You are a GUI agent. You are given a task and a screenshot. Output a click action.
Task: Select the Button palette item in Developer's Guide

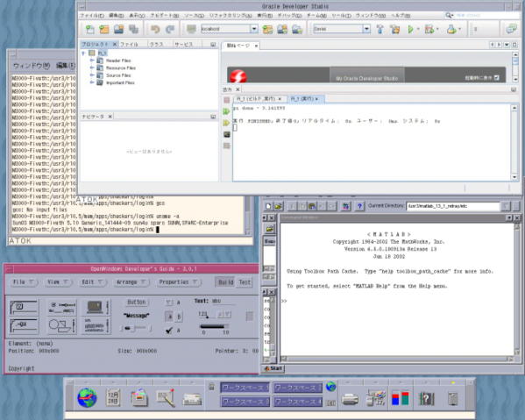[137, 303]
